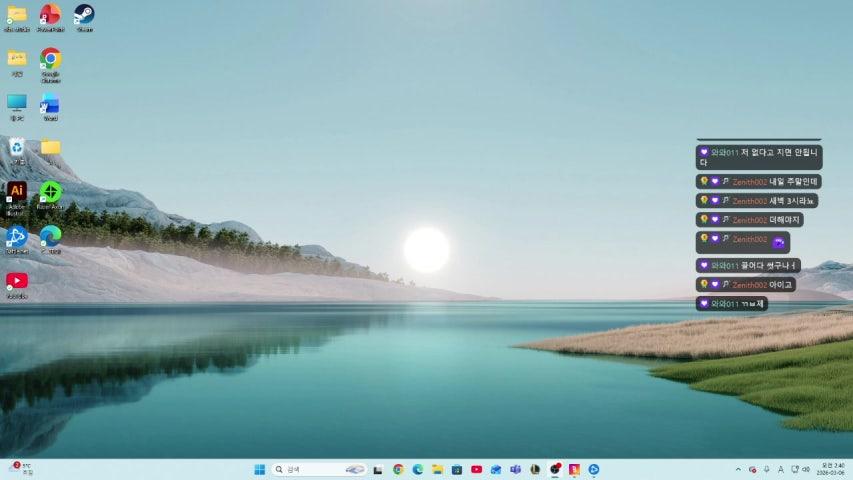
Task: Expand the hidden system tray icons
Action: coord(738,469)
